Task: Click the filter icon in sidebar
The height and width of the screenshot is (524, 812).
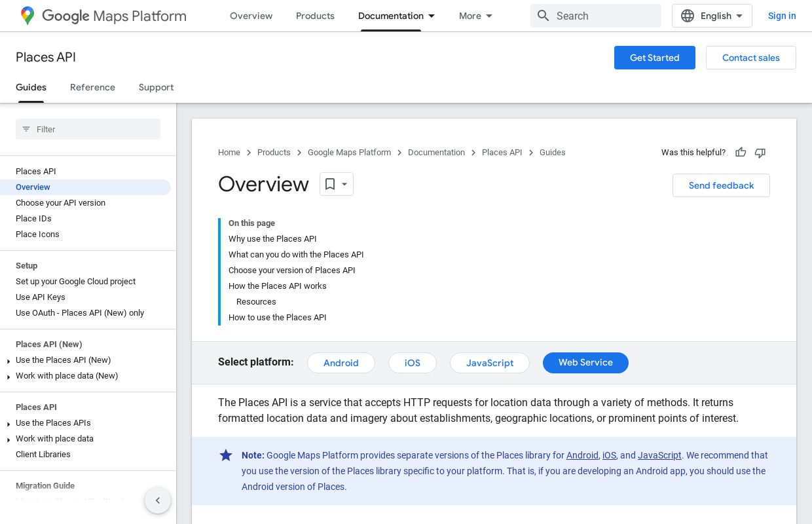Action: 26,129
